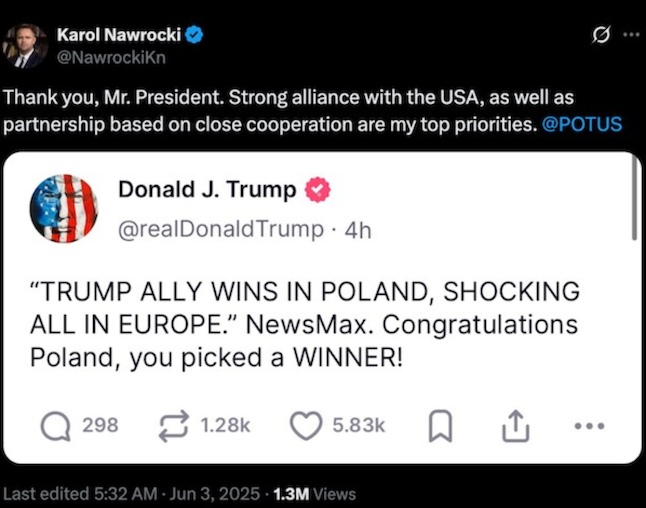Open the Grok icon on Nawrocki's post
Image resolution: width=646 pixels, height=508 pixels.
[x=602, y=35]
